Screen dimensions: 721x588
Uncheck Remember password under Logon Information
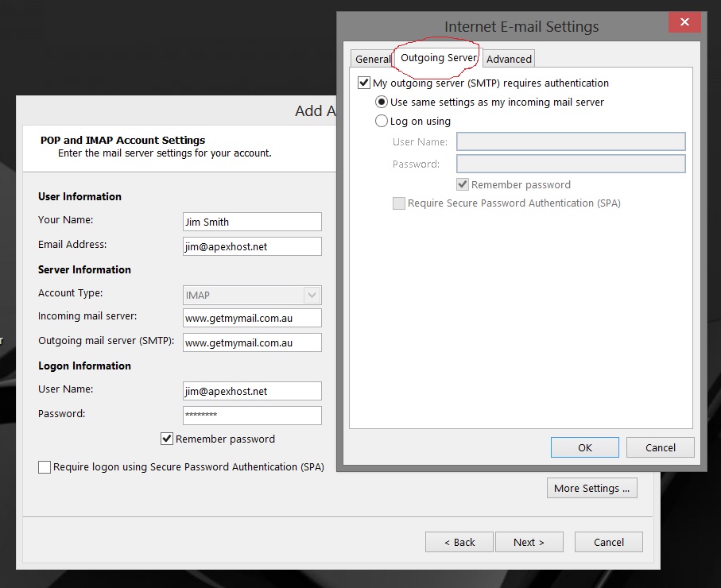[x=167, y=438]
